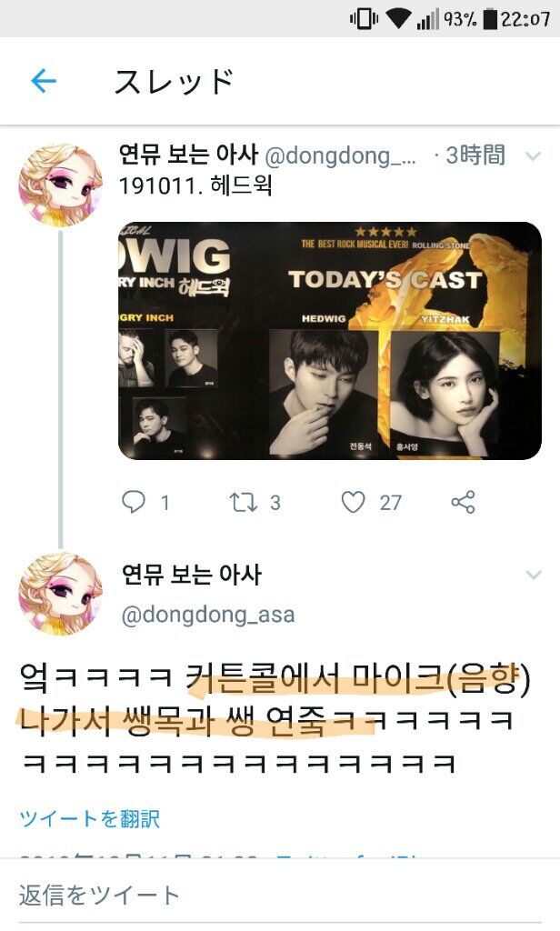Open the share icon on first tweet

(x=464, y=502)
